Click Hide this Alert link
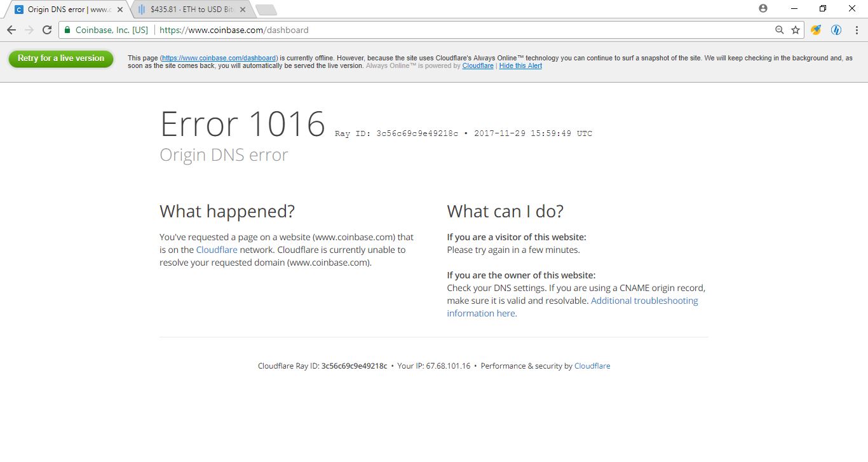The width and height of the screenshot is (868, 462). (520, 65)
